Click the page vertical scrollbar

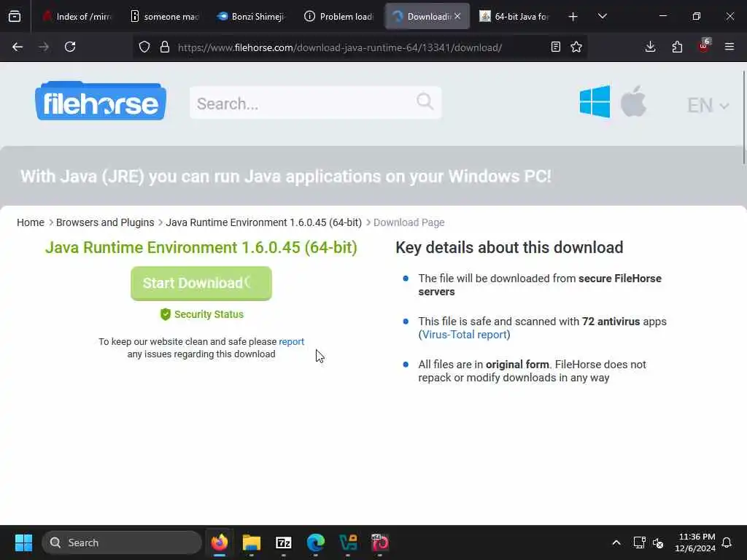pos(743,117)
